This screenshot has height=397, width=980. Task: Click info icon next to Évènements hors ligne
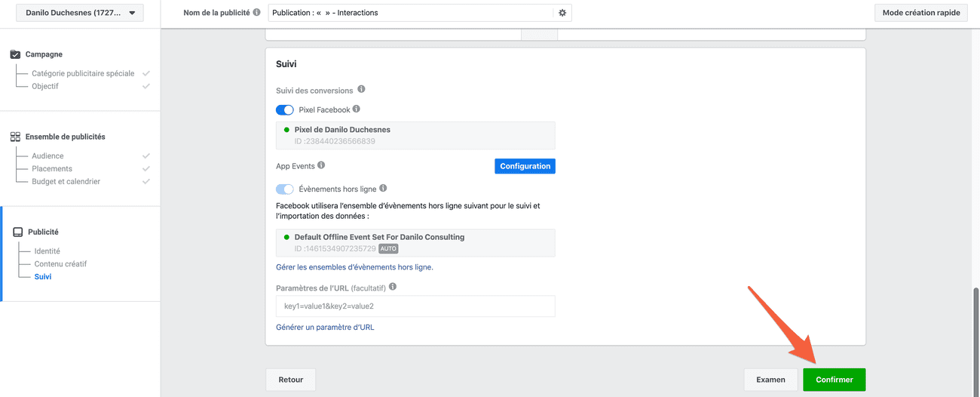[383, 189]
